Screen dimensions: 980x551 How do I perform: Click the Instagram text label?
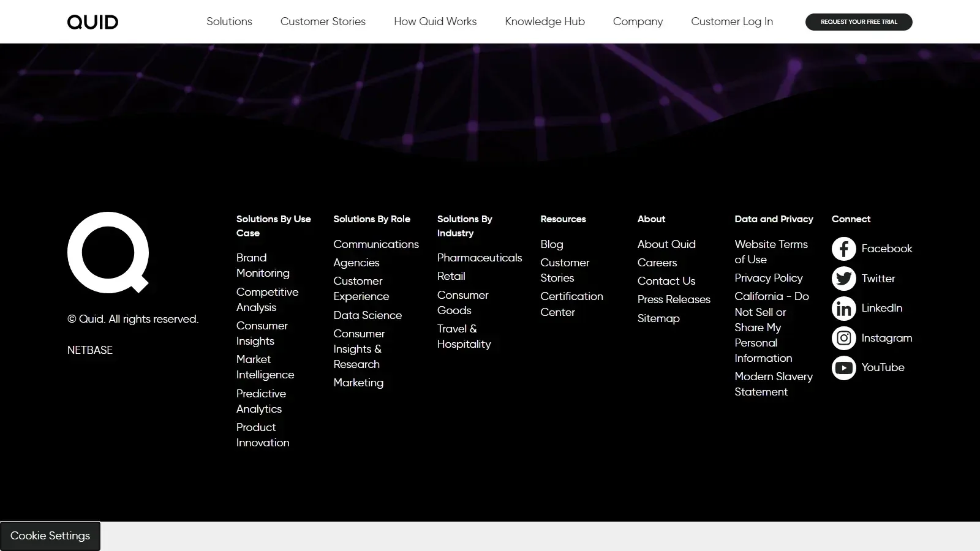[x=886, y=338]
